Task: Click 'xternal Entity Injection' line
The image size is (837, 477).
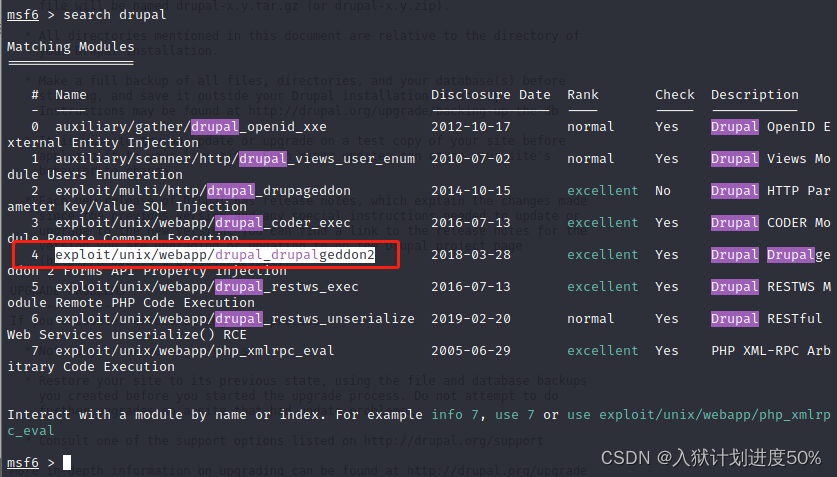Action: pos(102,143)
